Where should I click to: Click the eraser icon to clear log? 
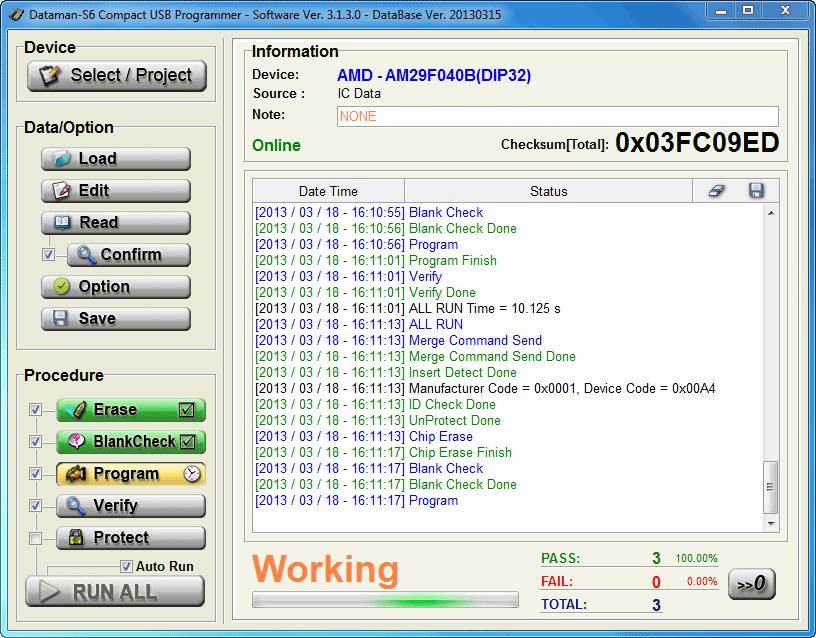pos(716,191)
